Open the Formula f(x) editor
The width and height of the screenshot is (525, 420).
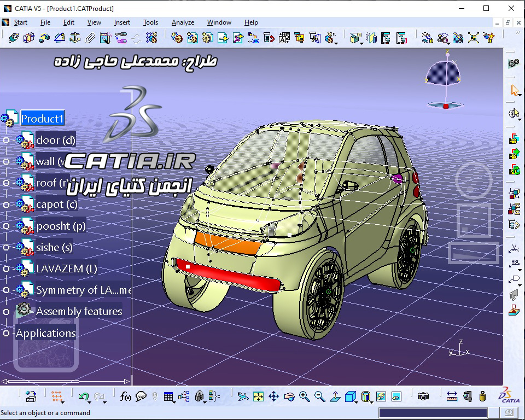coord(126,397)
